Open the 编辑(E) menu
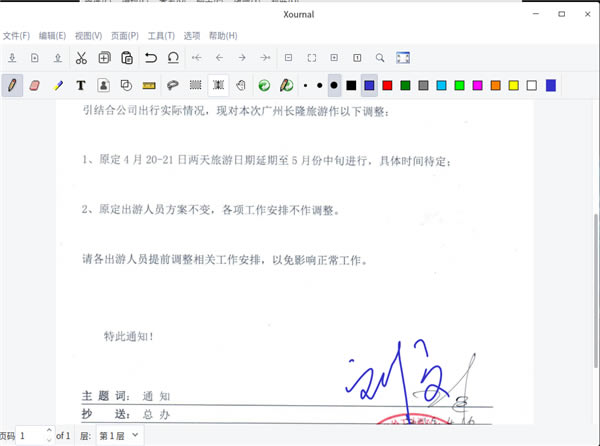Screen dimensions: 600x446 point(52,36)
